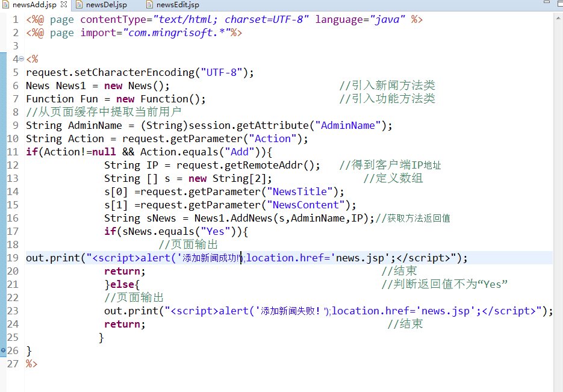This screenshot has width=563, height=392.
Task: Click line number 11 in the gutter
Action: pyautogui.click(x=13, y=152)
